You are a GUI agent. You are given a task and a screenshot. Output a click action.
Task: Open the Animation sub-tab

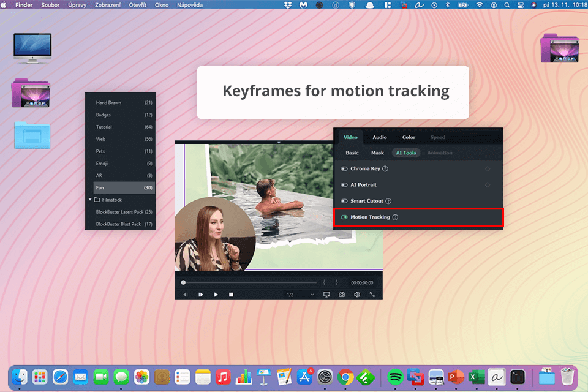pyautogui.click(x=440, y=153)
